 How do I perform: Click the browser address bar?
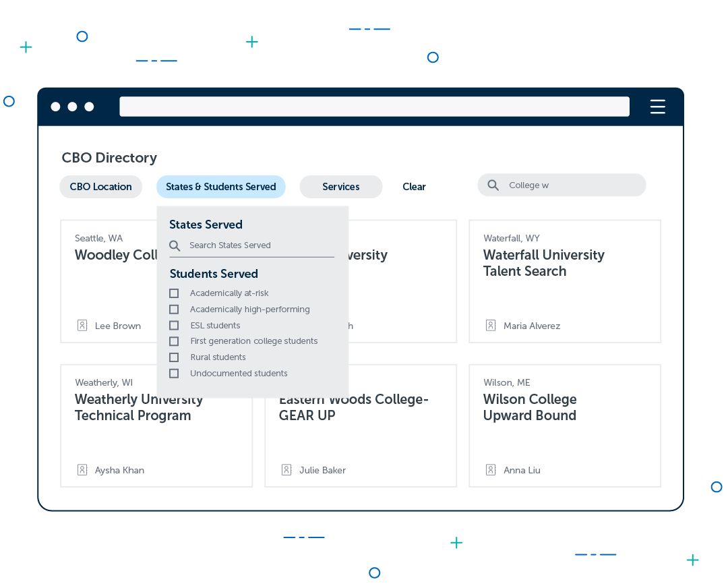(x=374, y=107)
